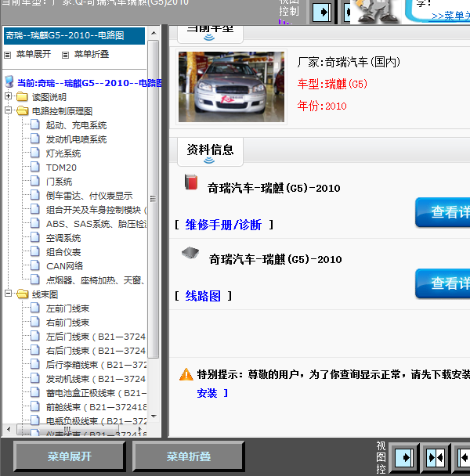Viewport: 470px width, 476px height.
Task: Click the orange warning triangle icon
Action: pyautogui.click(x=186, y=374)
